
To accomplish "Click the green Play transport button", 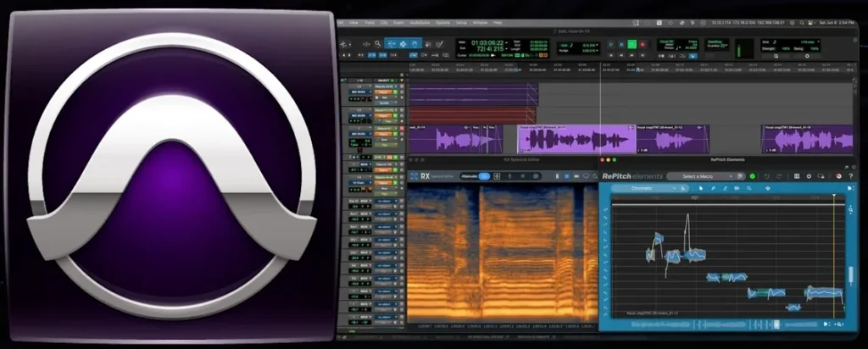I will point(632,44).
